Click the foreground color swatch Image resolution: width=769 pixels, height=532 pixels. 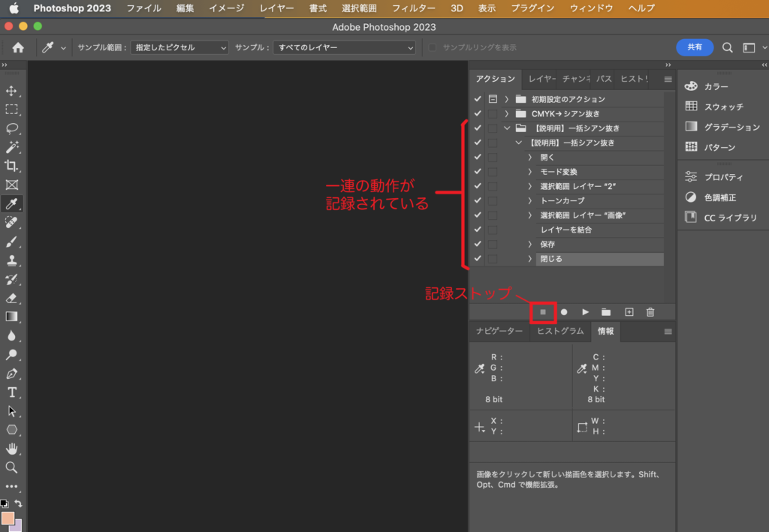point(8,518)
